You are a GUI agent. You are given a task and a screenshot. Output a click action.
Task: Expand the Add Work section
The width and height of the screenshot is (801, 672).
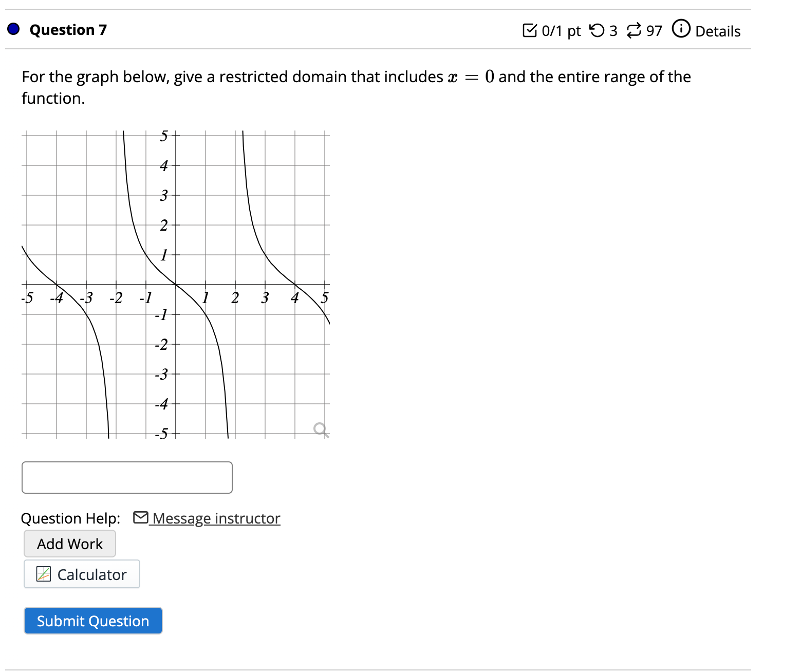click(x=69, y=543)
